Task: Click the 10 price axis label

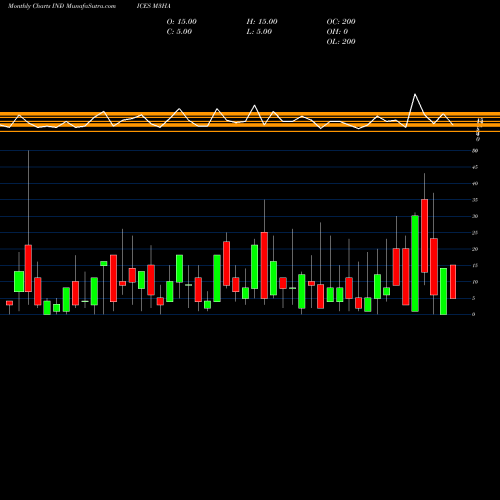Action: [x=475, y=282]
